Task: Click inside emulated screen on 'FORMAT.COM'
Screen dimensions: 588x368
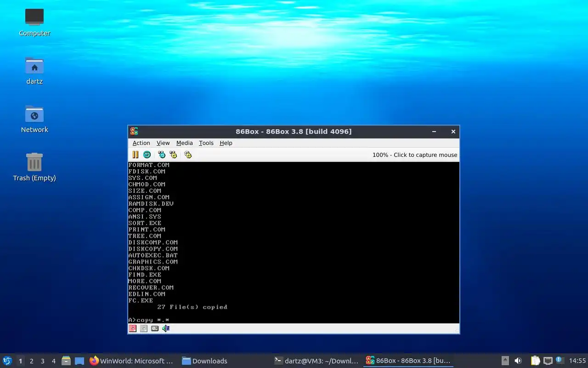Action: pos(149,165)
